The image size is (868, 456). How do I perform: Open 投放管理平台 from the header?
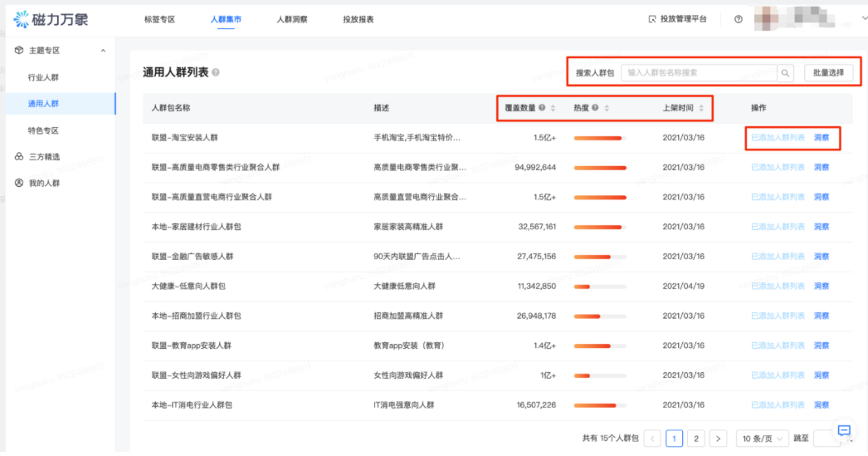(x=677, y=19)
